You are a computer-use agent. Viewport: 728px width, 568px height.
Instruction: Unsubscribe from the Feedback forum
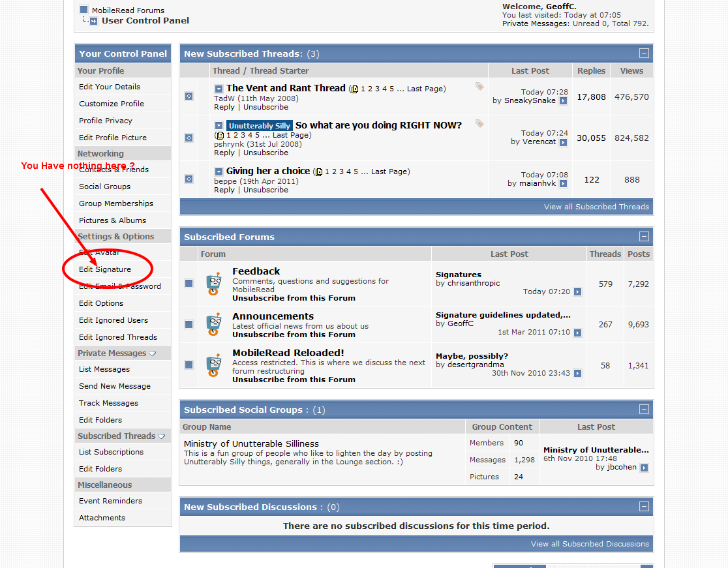pos(294,298)
